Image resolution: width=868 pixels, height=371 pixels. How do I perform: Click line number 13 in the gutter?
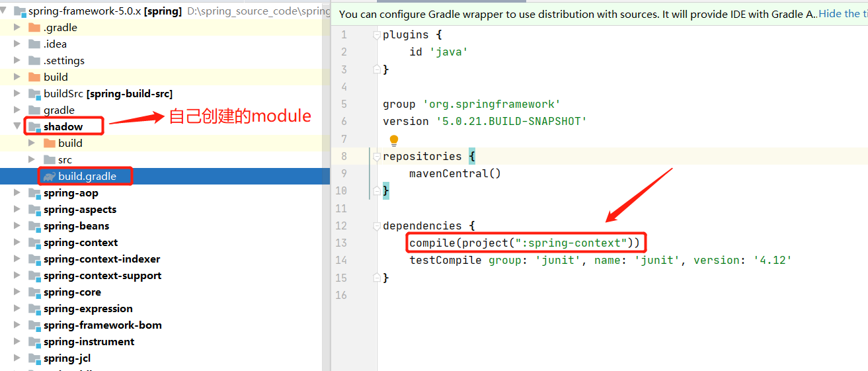(x=341, y=243)
